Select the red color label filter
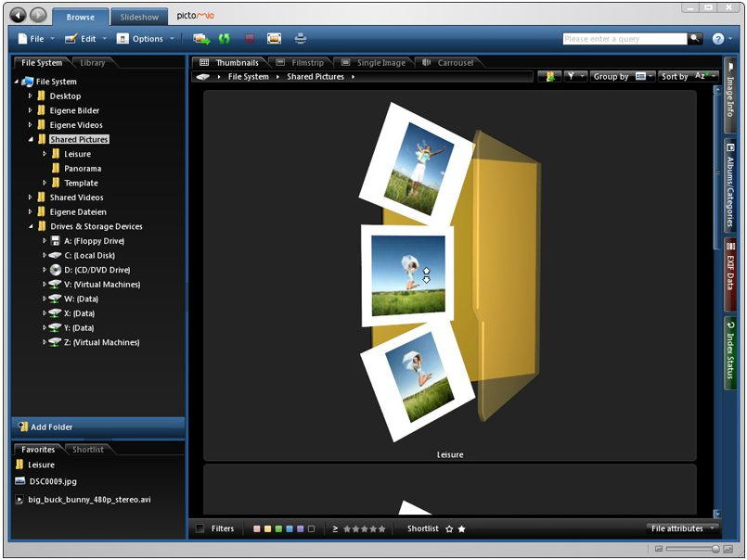 257,529
